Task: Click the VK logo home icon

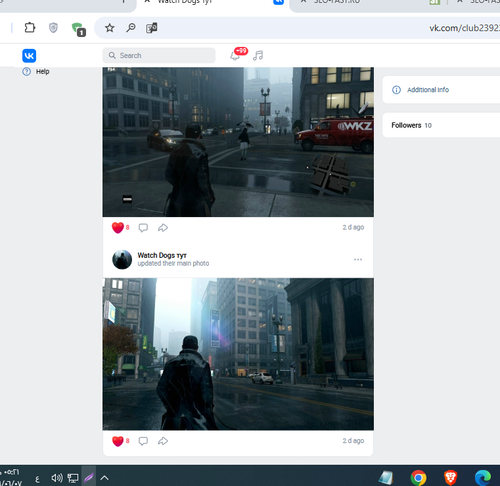Action: [29, 56]
